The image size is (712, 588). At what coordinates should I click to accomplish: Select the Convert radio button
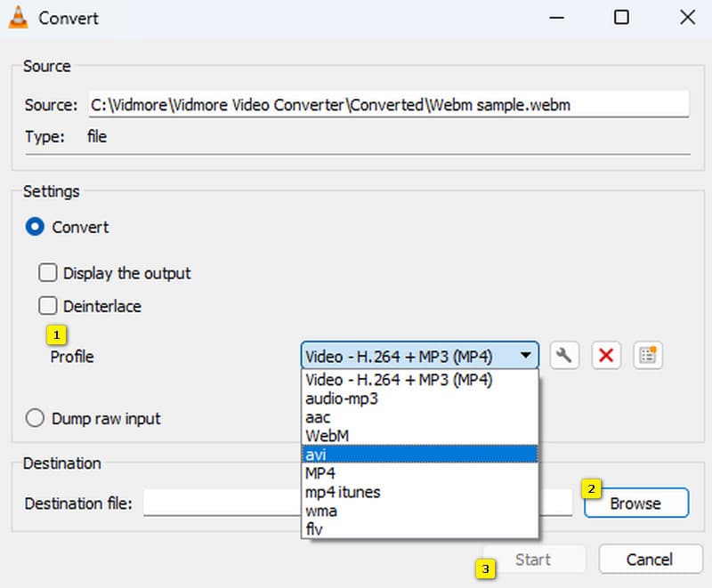coord(34,227)
